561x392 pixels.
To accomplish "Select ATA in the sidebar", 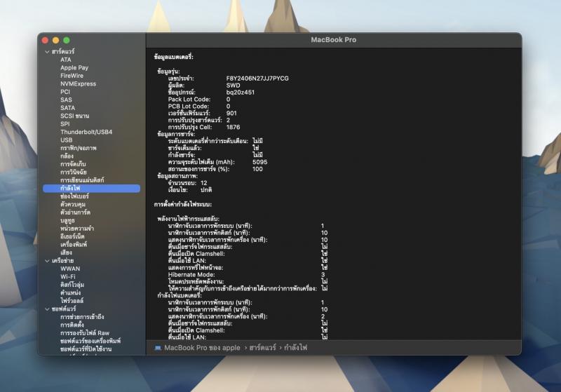I will click(66, 60).
